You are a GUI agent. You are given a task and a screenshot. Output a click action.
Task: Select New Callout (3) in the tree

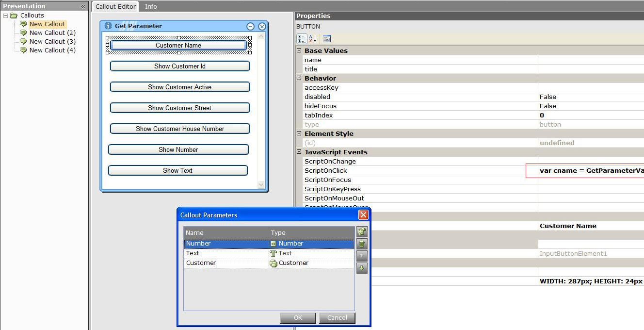tap(52, 41)
